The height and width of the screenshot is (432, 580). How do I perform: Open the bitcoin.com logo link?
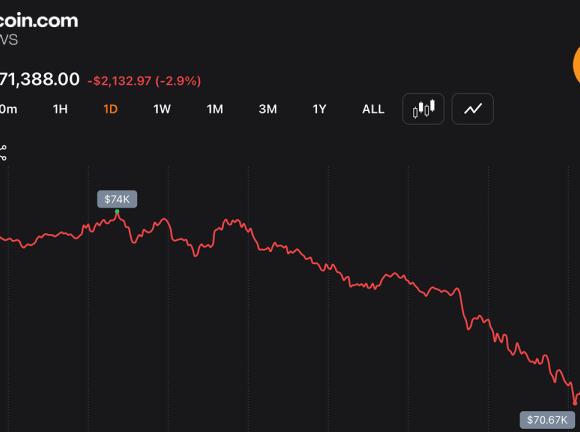click(39, 20)
